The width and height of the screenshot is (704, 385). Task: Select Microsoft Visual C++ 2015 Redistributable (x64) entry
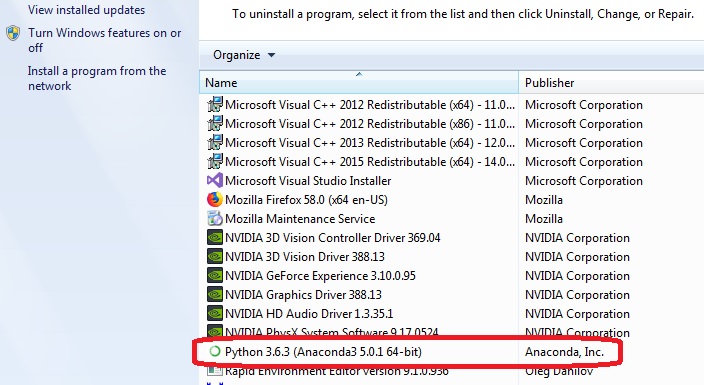[451, 162]
